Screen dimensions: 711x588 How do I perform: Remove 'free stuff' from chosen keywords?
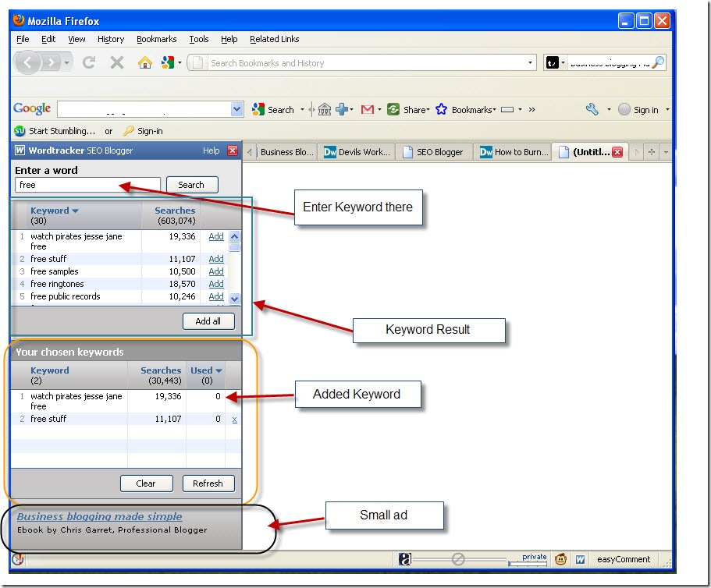[x=234, y=420]
